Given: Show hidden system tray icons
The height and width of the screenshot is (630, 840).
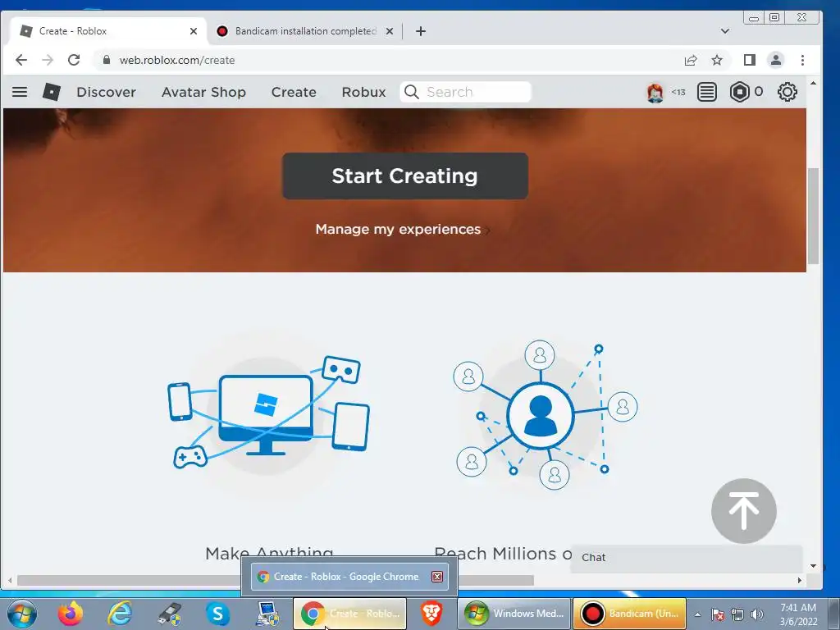Looking at the screenshot, I should coord(697,614).
